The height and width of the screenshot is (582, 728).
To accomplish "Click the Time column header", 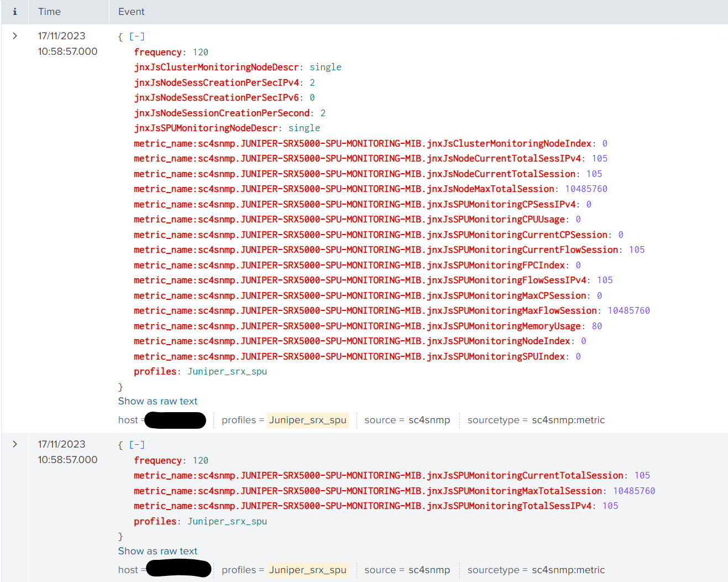I will (x=49, y=11).
